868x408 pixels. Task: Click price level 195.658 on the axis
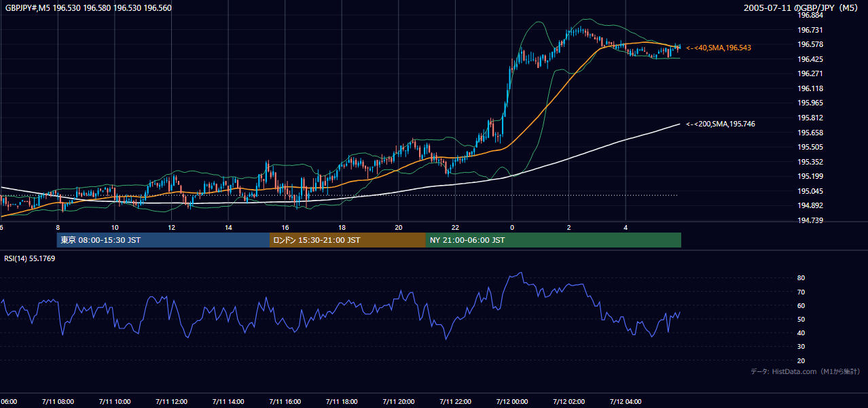810,133
